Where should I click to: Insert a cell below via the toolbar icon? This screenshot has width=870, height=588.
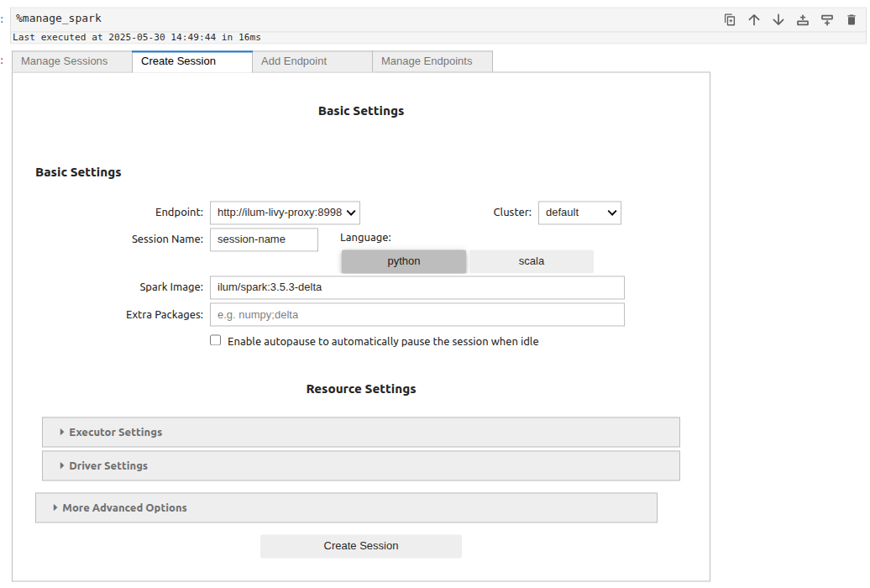click(x=827, y=18)
